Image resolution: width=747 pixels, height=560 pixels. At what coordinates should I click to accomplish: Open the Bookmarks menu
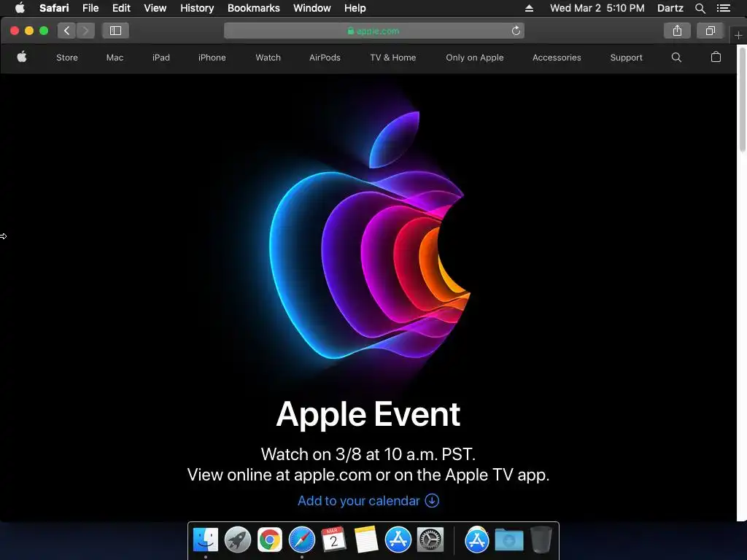253,8
